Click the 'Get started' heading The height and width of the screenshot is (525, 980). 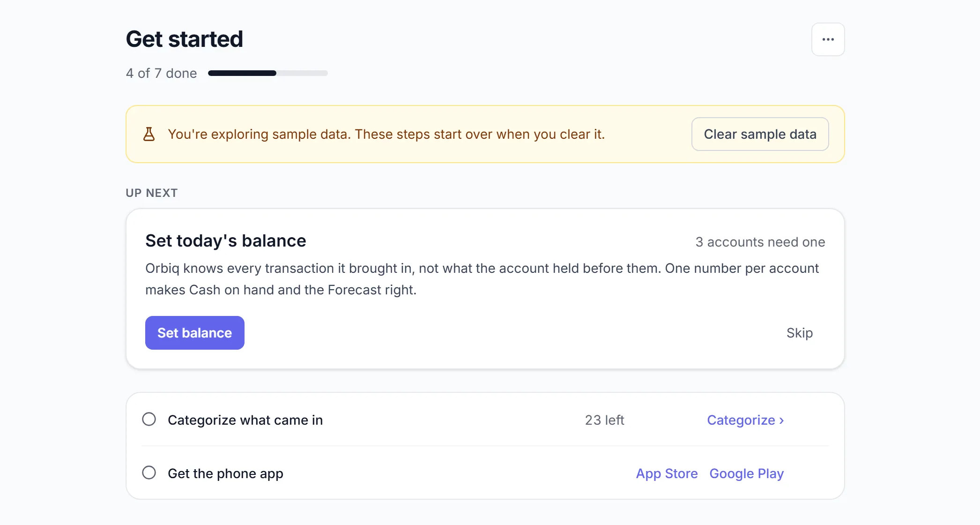(x=185, y=39)
